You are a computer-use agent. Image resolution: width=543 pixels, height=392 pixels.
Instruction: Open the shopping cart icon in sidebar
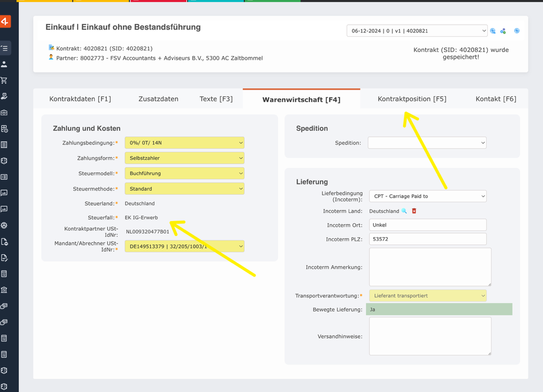click(4, 80)
